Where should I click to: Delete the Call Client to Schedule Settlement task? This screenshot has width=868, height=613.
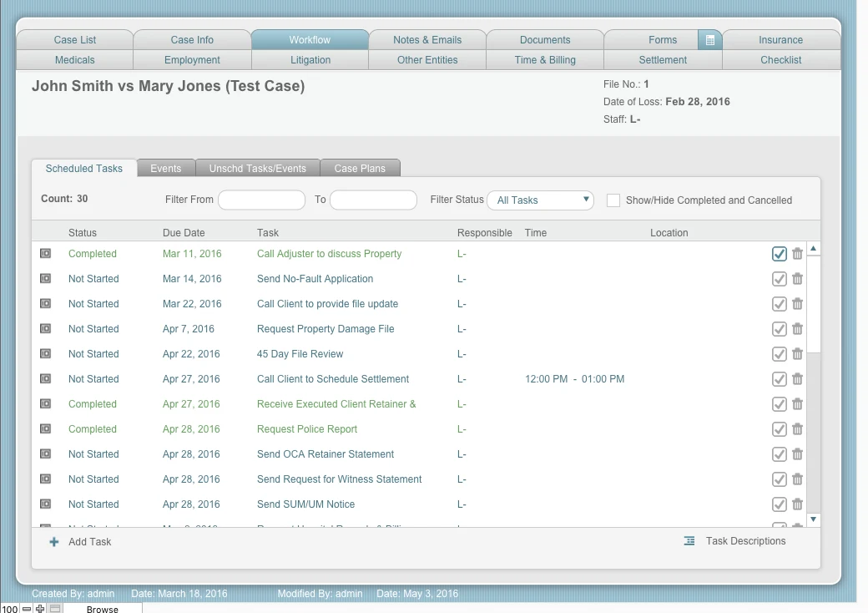point(797,379)
